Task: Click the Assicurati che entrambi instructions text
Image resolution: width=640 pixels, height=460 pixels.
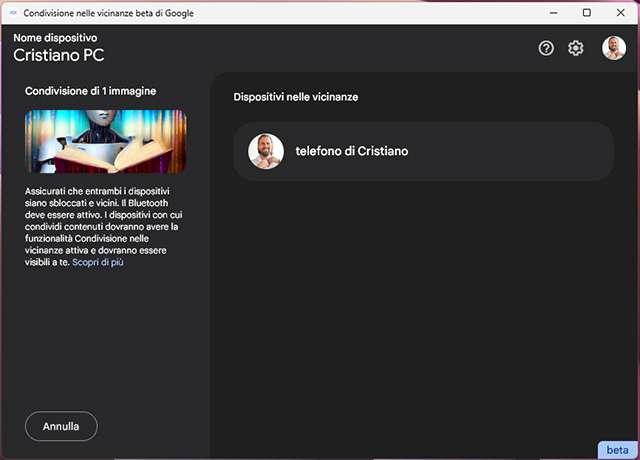Action: pos(104,227)
